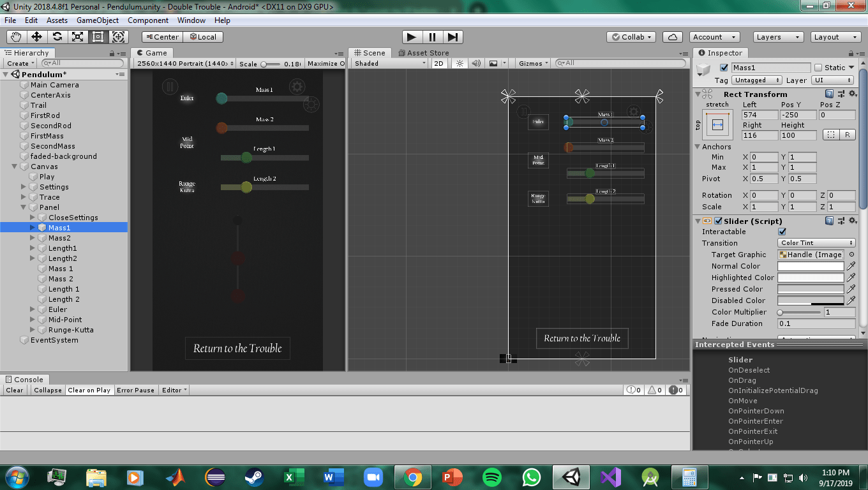Image resolution: width=868 pixels, height=490 pixels.
Task: Open Slider script gear settings menu
Action: [852, 221]
